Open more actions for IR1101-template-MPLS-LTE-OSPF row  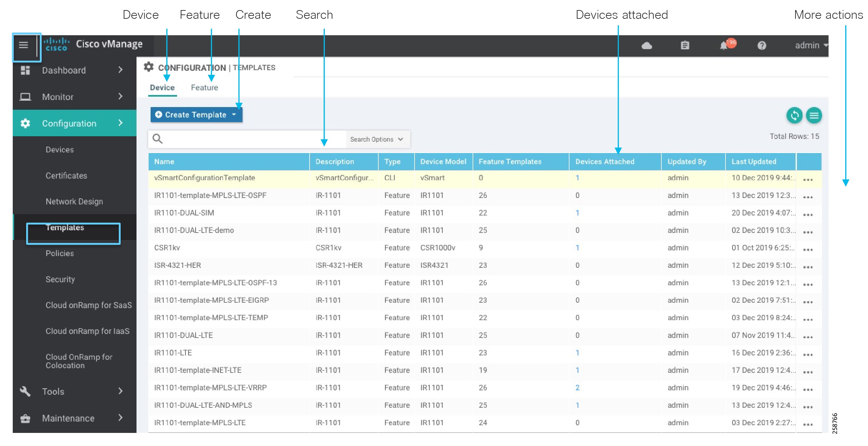point(808,197)
